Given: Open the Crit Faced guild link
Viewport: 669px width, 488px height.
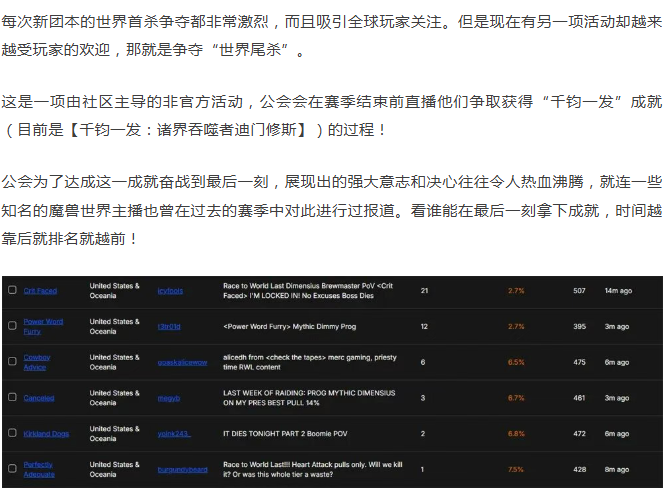Looking at the screenshot, I should pyautogui.click(x=40, y=291).
